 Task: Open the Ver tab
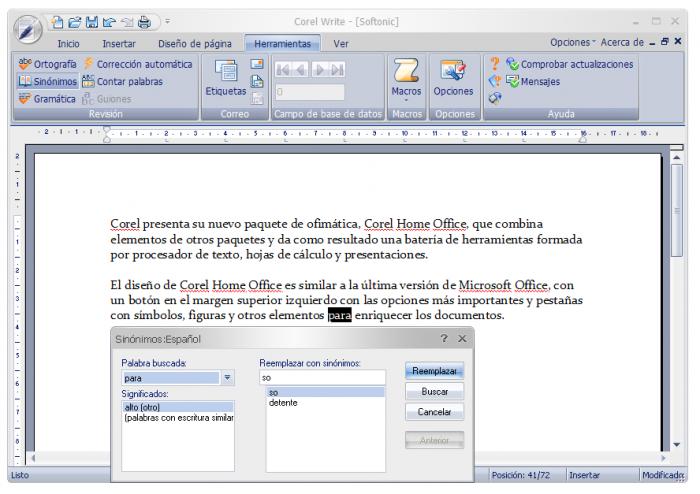coord(341,44)
